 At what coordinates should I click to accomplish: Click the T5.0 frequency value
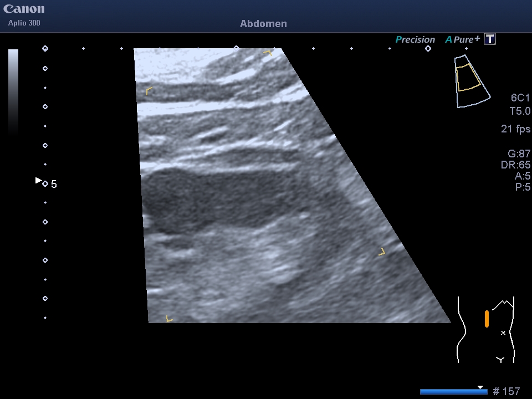coord(520,111)
